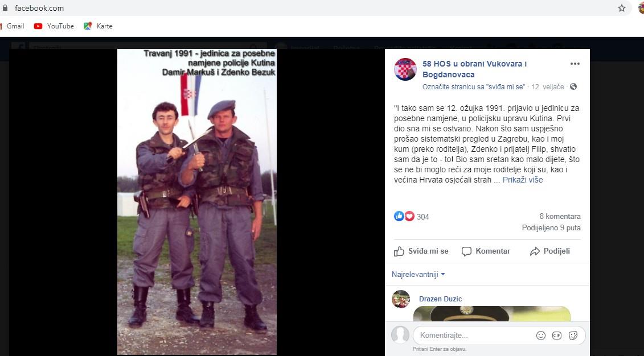644x356 pixels.
Task: Open the sticker picker in comment box
Action: [x=573, y=336]
